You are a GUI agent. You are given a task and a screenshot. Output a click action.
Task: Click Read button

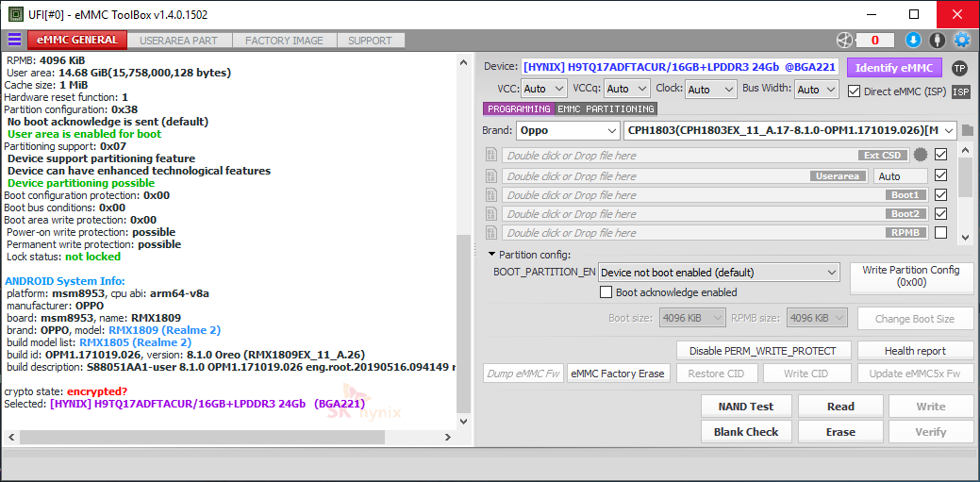(840, 407)
